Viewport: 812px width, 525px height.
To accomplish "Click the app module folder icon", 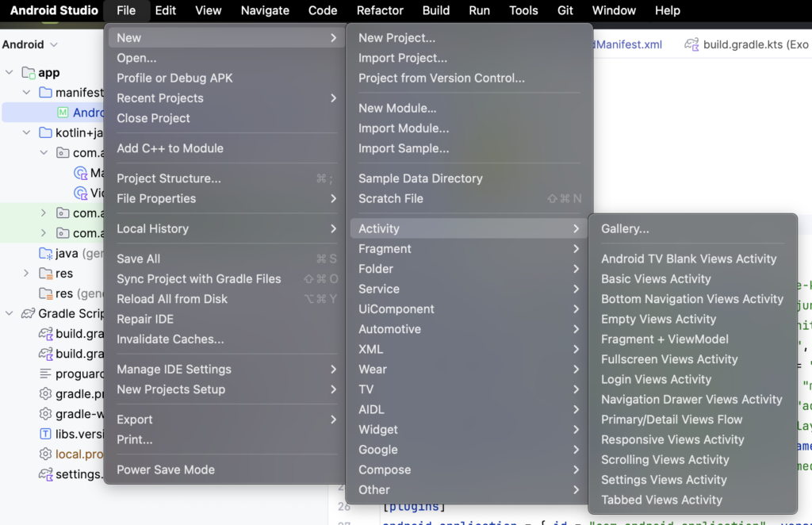I will (29, 72).
